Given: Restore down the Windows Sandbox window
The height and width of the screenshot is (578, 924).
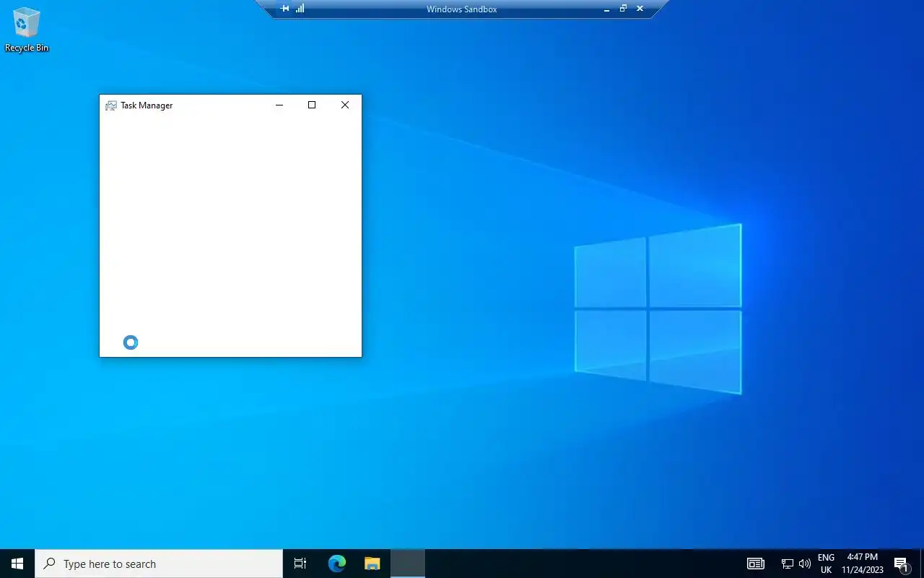Looking at the screenshot, I should tap(624, 9).
